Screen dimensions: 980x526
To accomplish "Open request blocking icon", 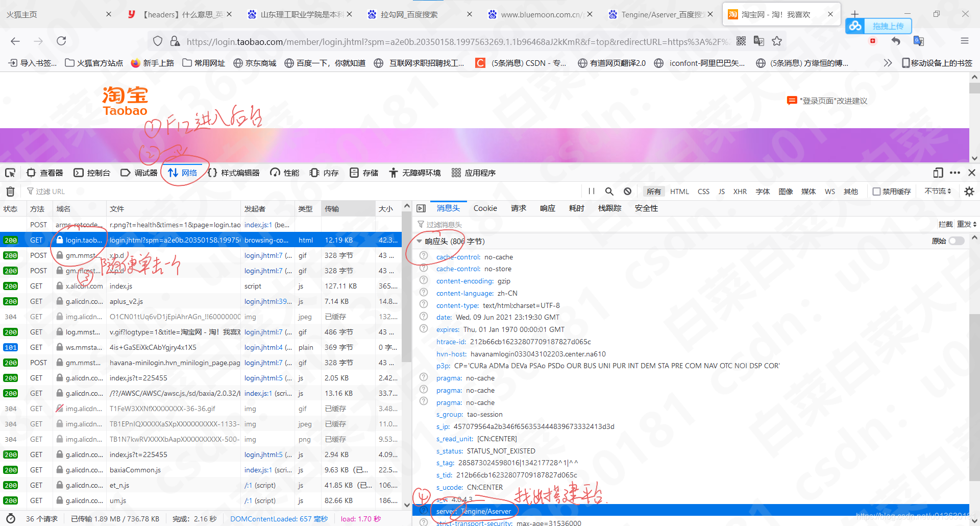I will coord(627,191).
